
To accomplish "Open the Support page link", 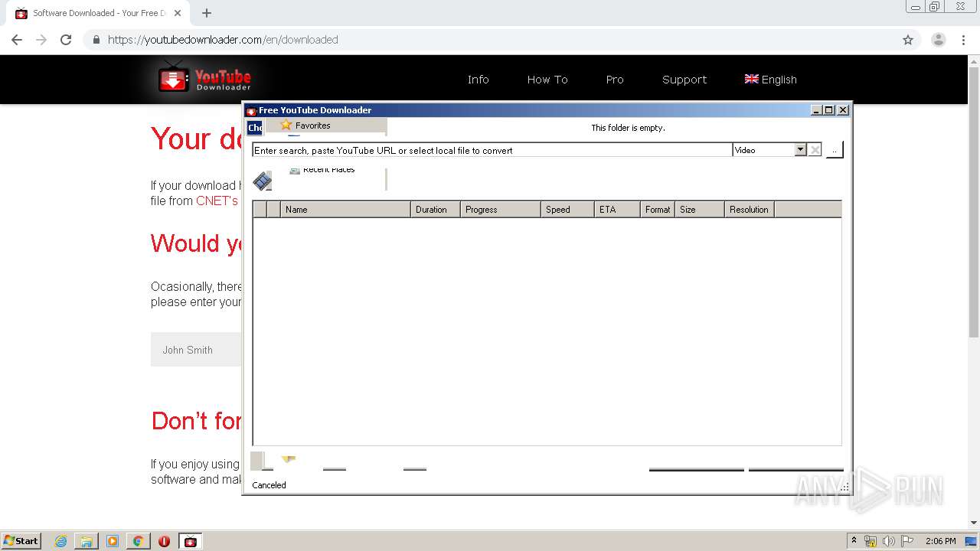I will click(x=684, y=80).
